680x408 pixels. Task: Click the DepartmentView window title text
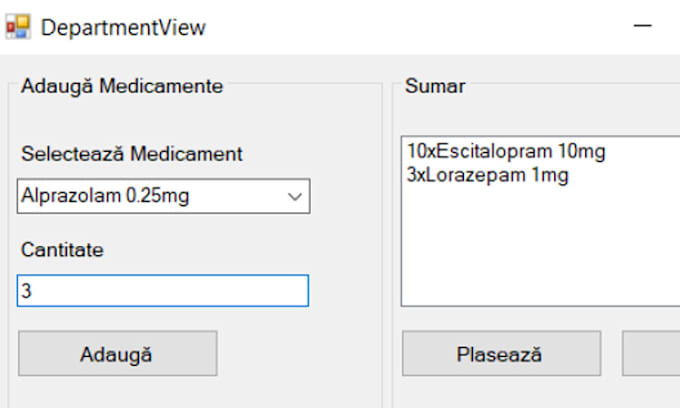[x=123, y=27]
